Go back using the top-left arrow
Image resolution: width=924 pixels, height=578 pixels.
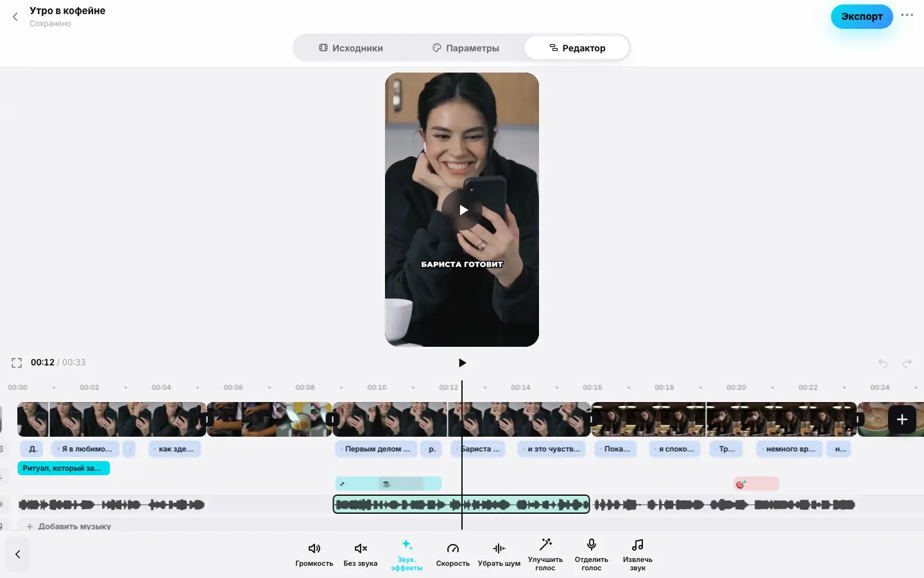(15, 17)
